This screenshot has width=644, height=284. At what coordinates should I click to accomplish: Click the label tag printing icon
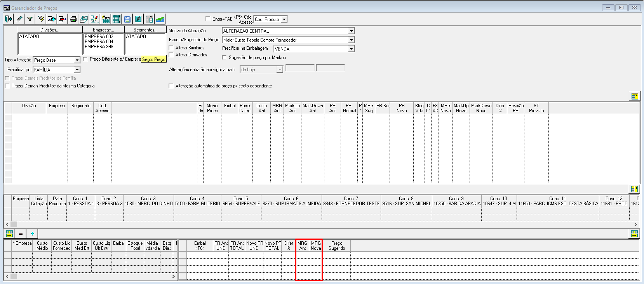pos(84,19)
